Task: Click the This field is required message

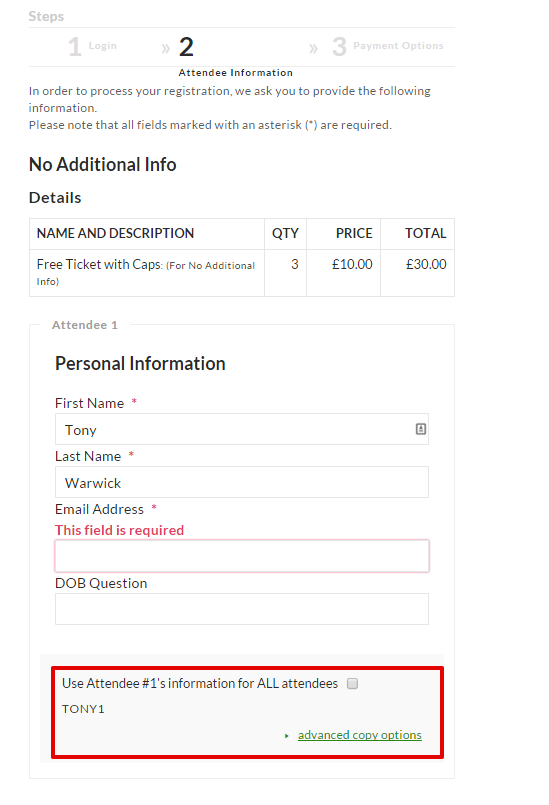Action: (120, 530)
